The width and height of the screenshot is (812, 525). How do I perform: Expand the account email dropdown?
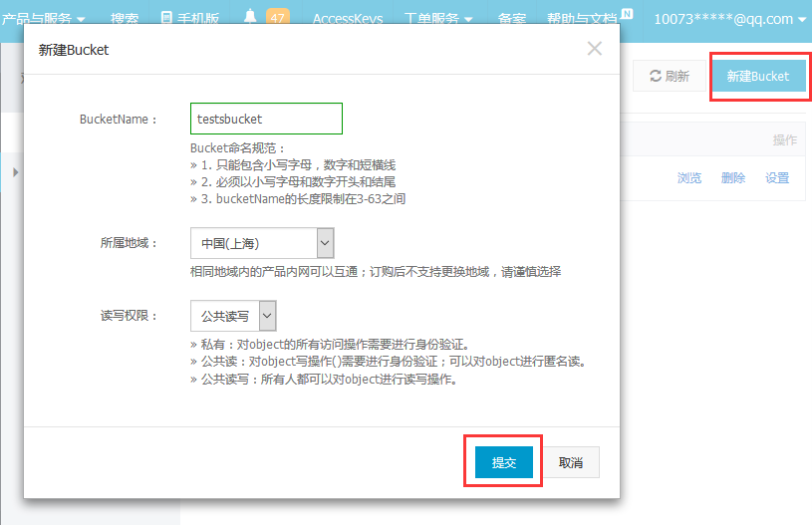pyautogui.click(x=729, y=19)
